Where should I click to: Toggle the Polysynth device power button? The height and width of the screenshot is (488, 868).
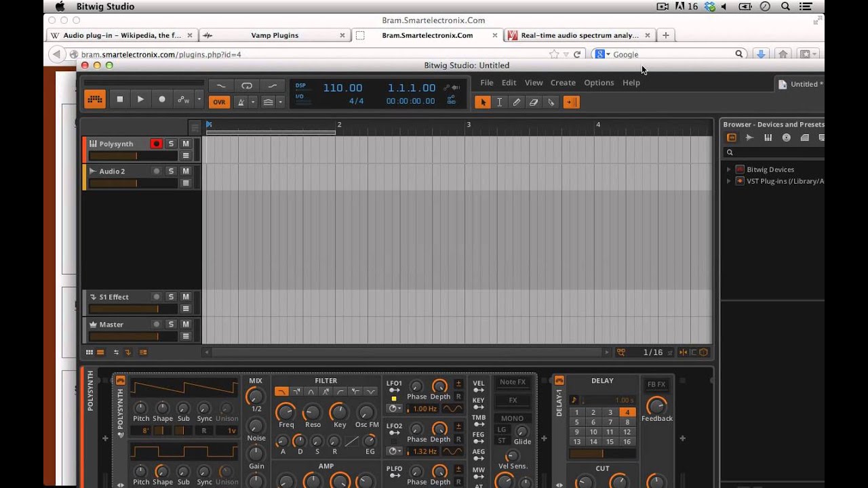tap(121, 380)
